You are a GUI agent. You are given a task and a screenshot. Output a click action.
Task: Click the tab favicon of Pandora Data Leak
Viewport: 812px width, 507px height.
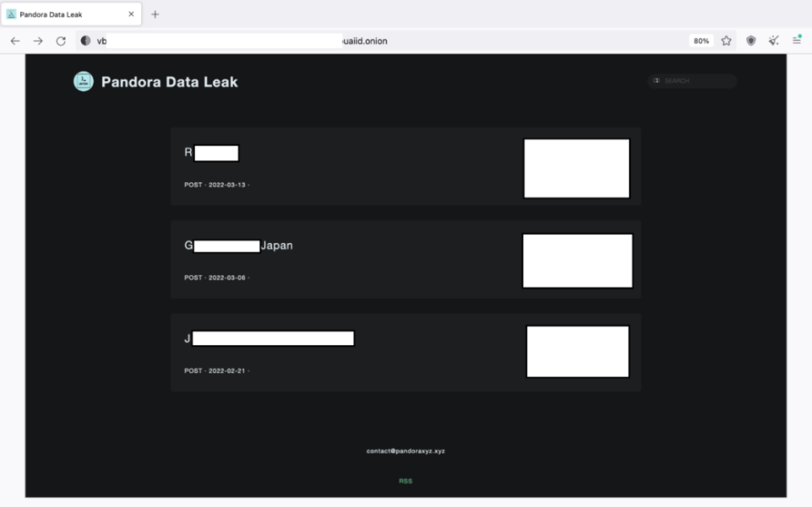click(x=11, y=15)
